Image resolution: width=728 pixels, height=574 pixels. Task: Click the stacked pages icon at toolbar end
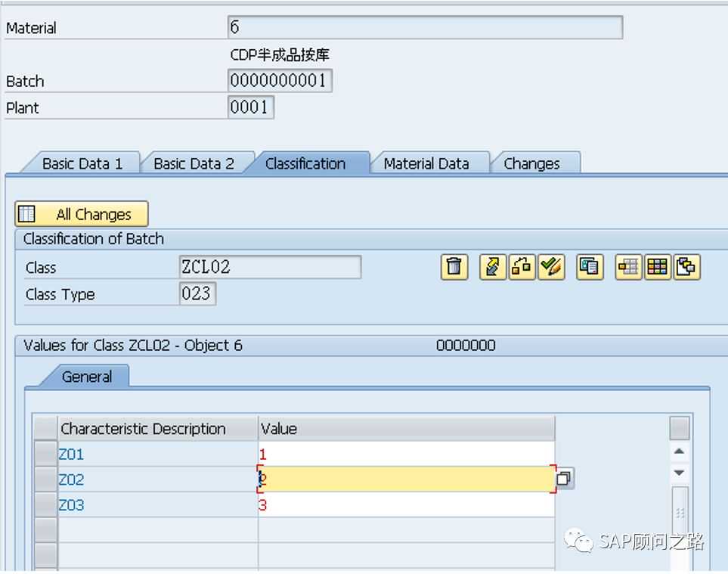point(686,267)
